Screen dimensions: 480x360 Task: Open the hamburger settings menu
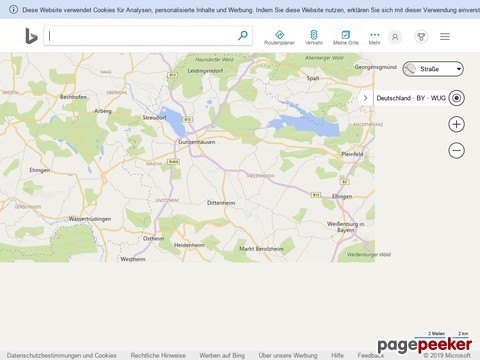(445, 36)
